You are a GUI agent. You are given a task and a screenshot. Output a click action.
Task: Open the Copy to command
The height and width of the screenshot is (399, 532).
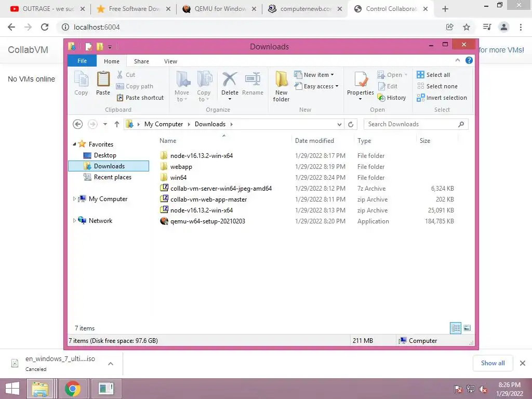tap(204, 86)
